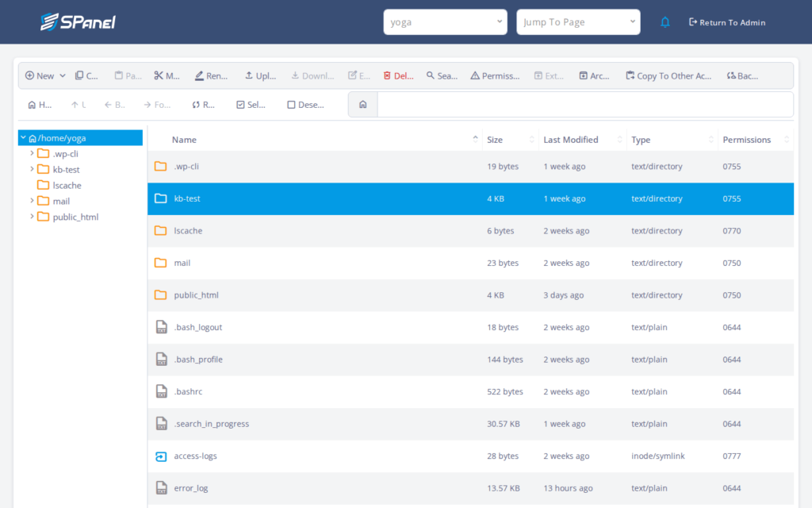Expand the public_html tree folder
Viewport: 812px width, 508px height.
[32, 217]
